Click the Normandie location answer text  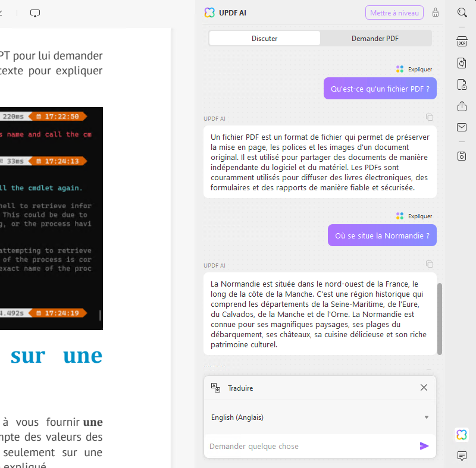pyautogui.click(x=320, y=314)
